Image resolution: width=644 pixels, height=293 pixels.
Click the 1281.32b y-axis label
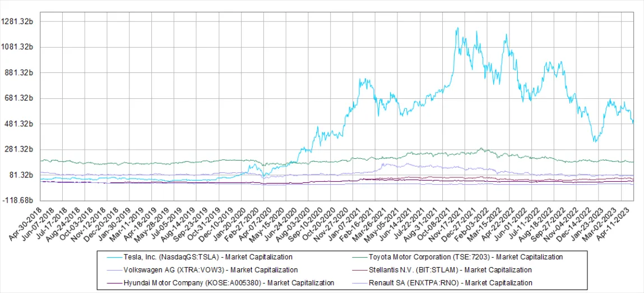point(17,21)
